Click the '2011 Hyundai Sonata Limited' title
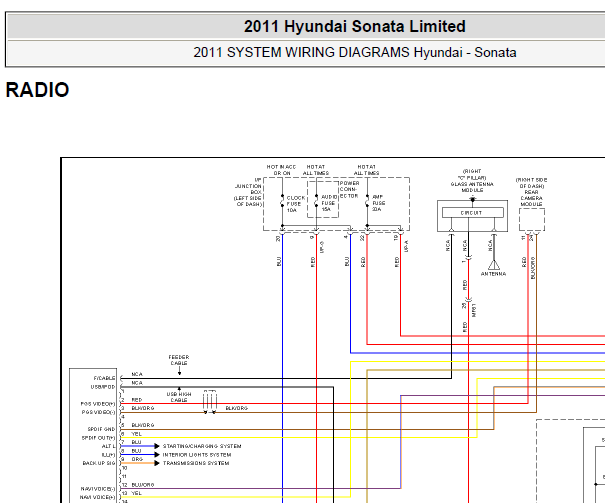 pos(355,27)
